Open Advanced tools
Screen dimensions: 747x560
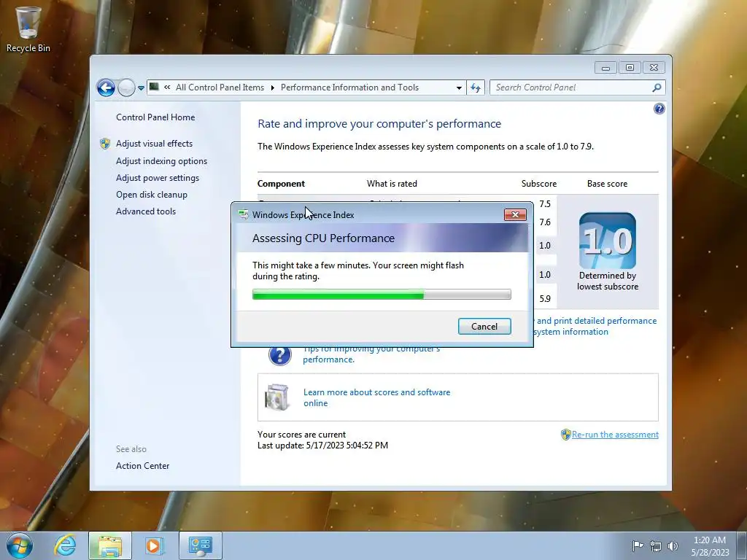click(146, 211)
